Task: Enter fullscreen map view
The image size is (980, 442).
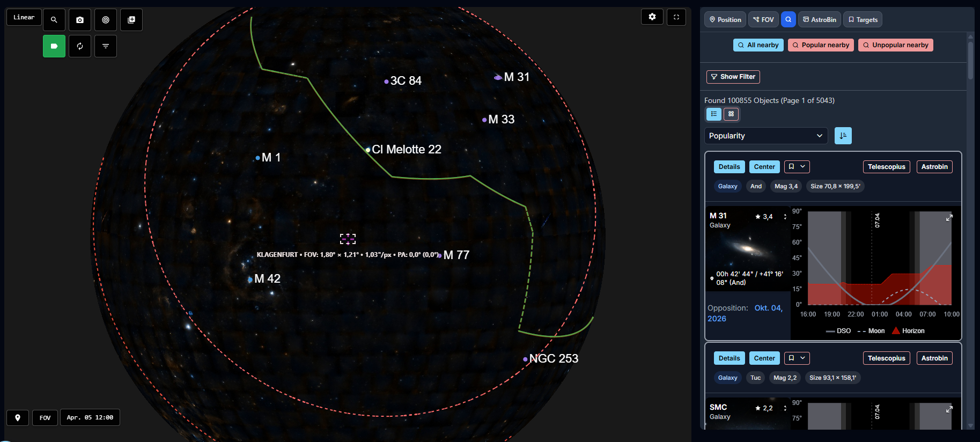Action: pos(676,17)
